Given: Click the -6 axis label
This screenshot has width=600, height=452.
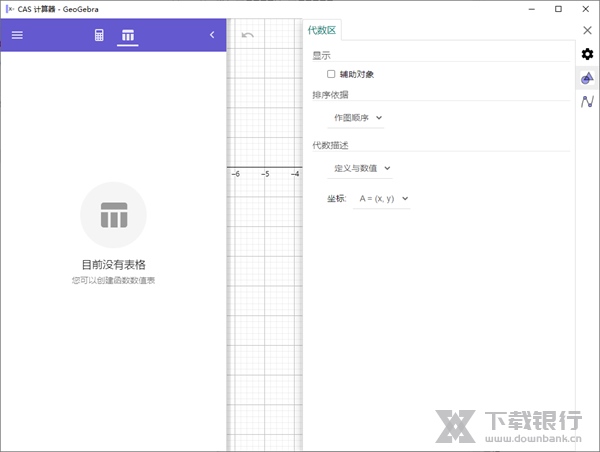Looking at the screenshot, I should click(236, 174).
